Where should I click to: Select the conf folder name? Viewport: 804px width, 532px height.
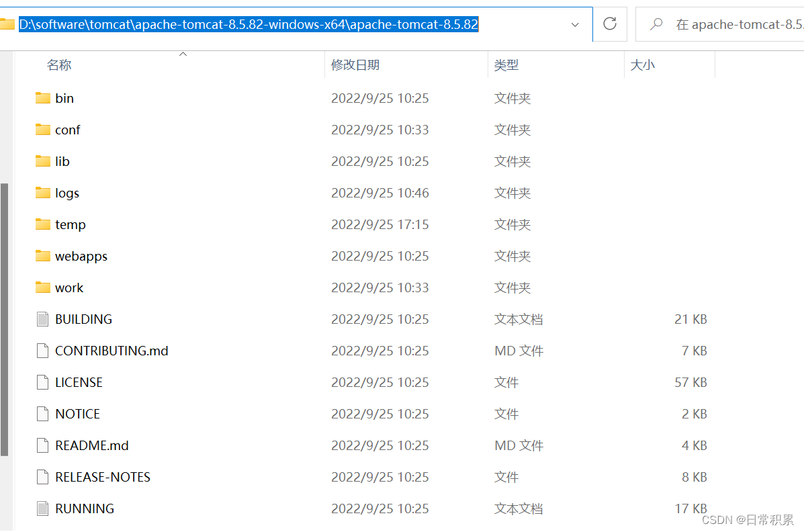[68, 130]
